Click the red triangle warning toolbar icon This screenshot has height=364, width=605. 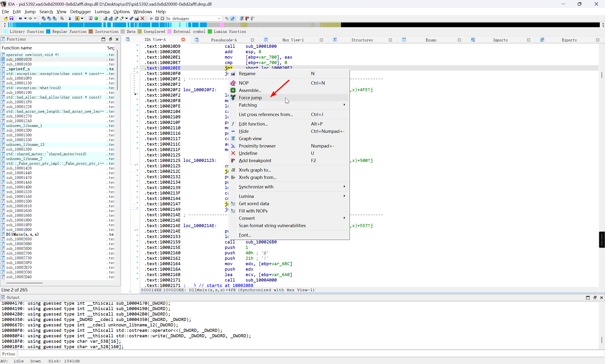(x=91, y=18)
